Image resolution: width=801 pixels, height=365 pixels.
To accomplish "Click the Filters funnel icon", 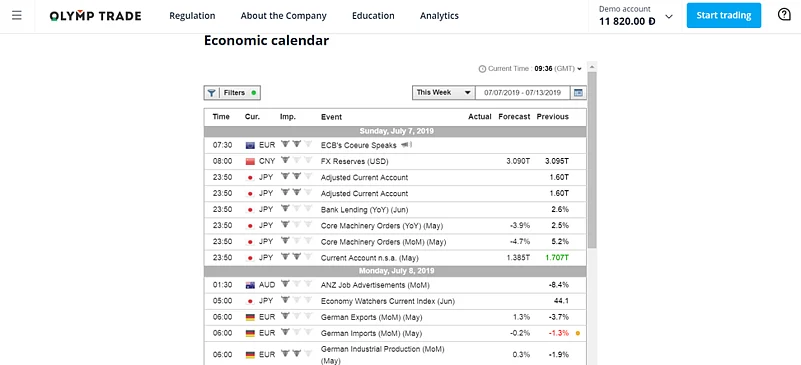I will tap(211, 93).
